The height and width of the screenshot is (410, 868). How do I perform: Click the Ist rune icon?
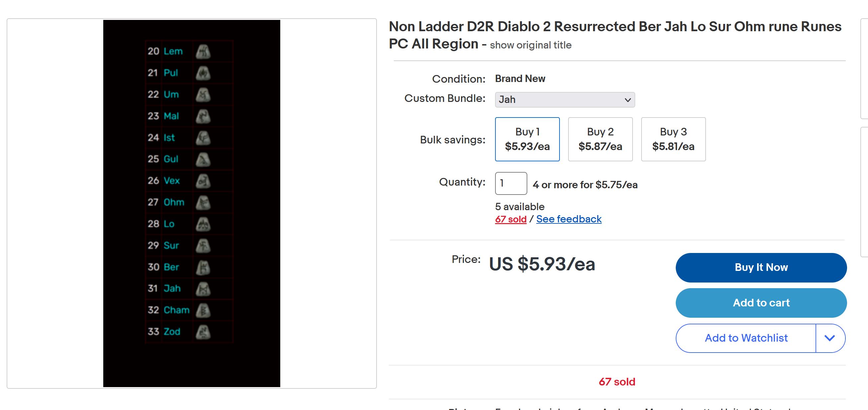pos(203,138)
